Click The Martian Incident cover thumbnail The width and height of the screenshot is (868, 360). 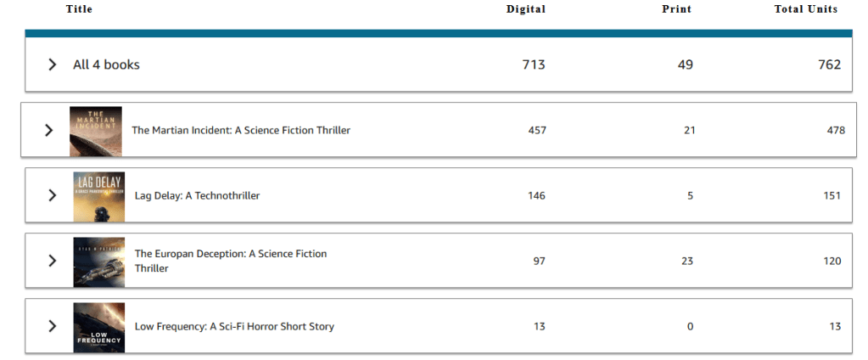tap(96, 131)
